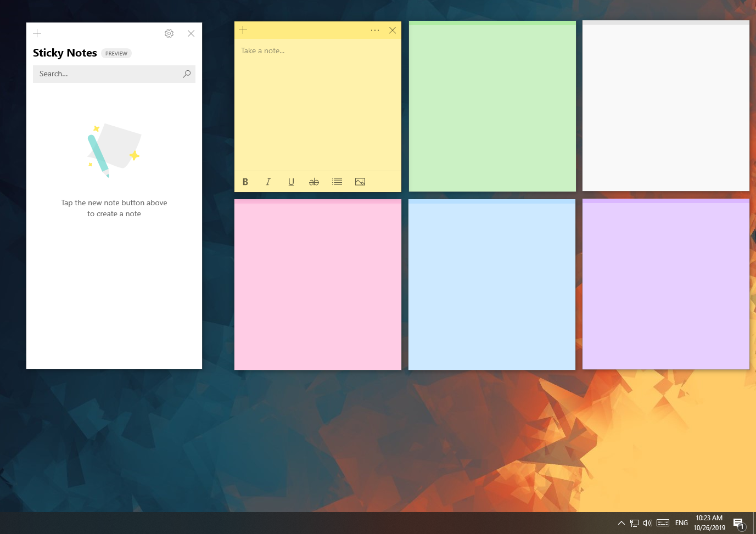Select the green sticky note
The height and width of the screenshot is (534, 756).
click(x=492, y=107)
